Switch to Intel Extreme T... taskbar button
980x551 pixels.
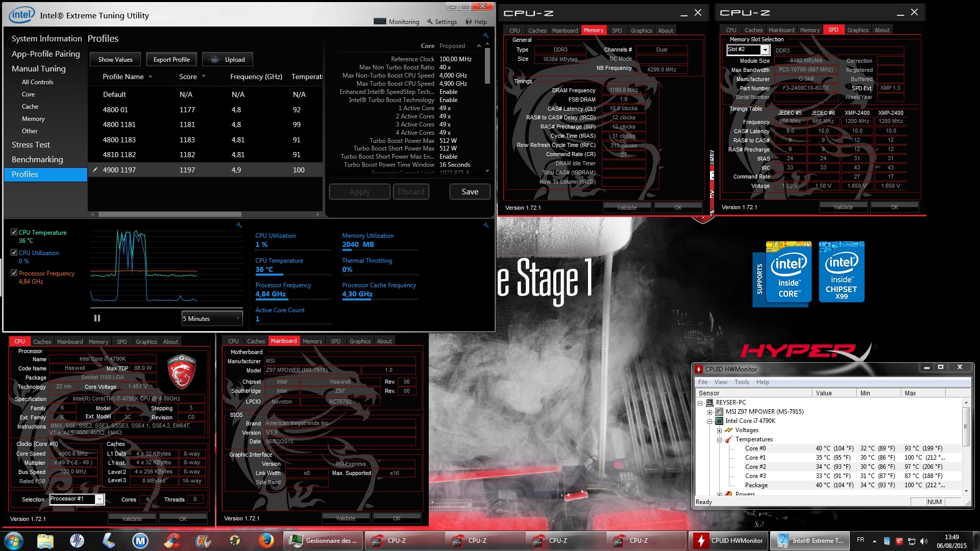(810, 541)
